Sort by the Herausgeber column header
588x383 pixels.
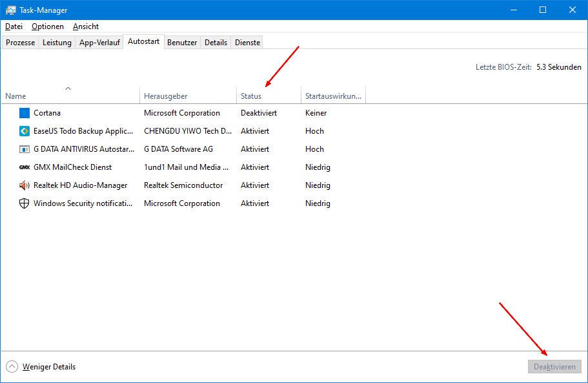pyautogui.click(x=188, y=96)
